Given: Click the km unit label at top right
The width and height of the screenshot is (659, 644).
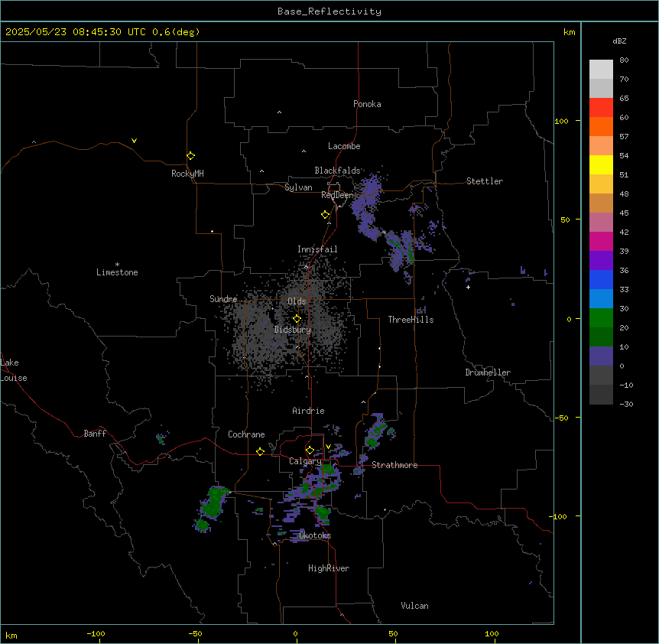Looking at the screenshot, I should (x=570, y=32).
